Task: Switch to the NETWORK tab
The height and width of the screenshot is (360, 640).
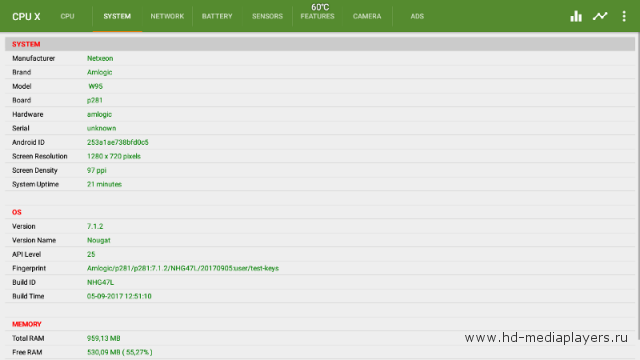Action: point(167,16)
